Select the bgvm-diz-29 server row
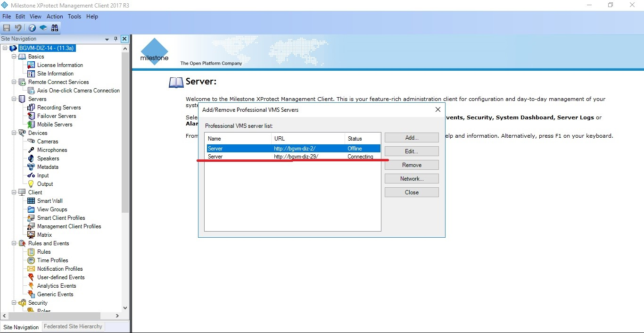Screen dimensions: 644x333 [292, 157]
